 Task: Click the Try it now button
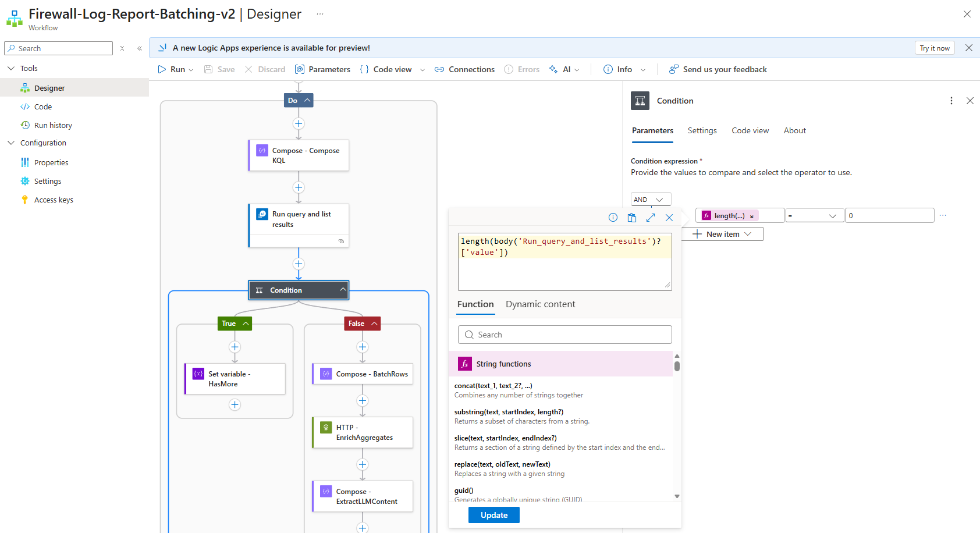click(x=934, y=48)
